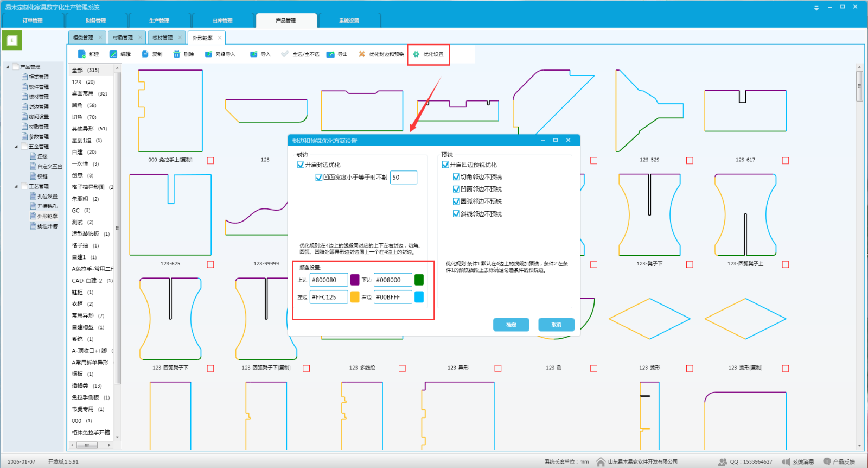Click the 网络导入 import icon
Viewport: 868px width, 468px height.
coord(209,54)
